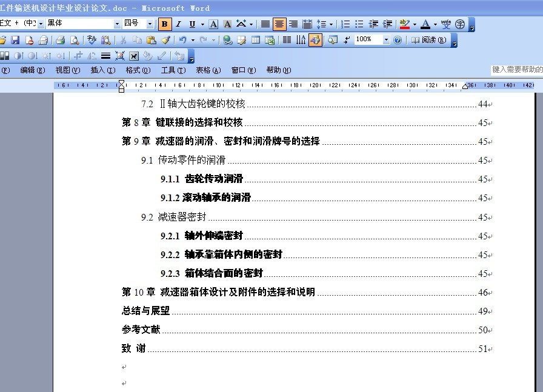Open font name dropdown showing 黑体
This screenshot has width=543, height=392.
(117, 24)
